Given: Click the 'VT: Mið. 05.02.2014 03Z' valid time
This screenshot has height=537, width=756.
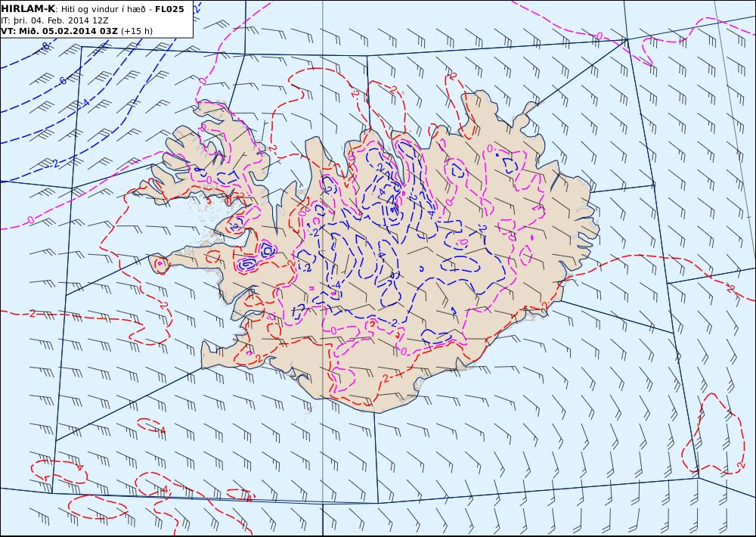Looking at the screenshot, I should 59,31.
